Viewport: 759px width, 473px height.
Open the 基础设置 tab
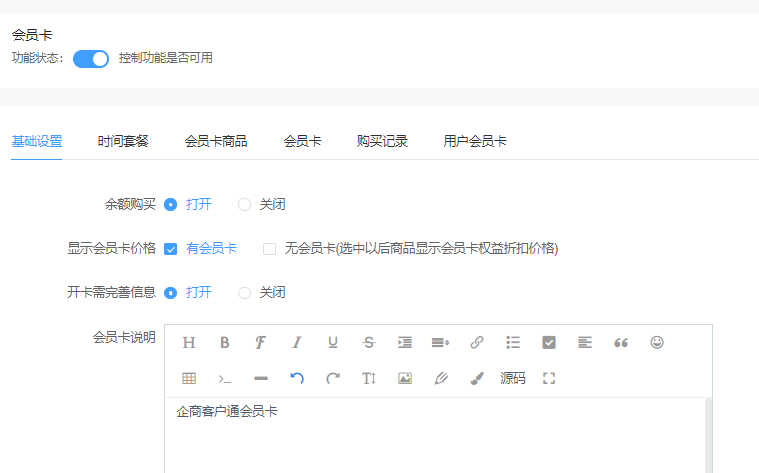(37, 141)
